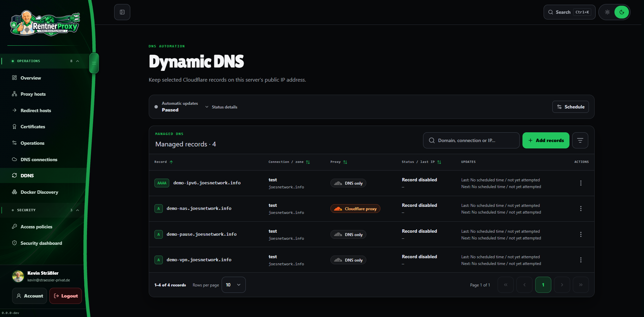644x317 pixels.
Task: Collapse sidebar with the panel toggle icon
Action: pyautogui.click(x=122, y=12)
